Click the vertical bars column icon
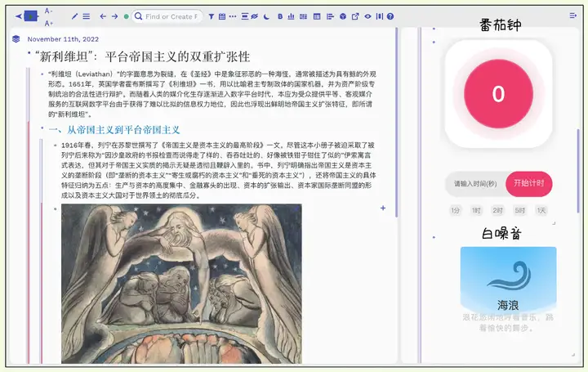The width and height of the screenshot is (588, 372). coord(380,16)
